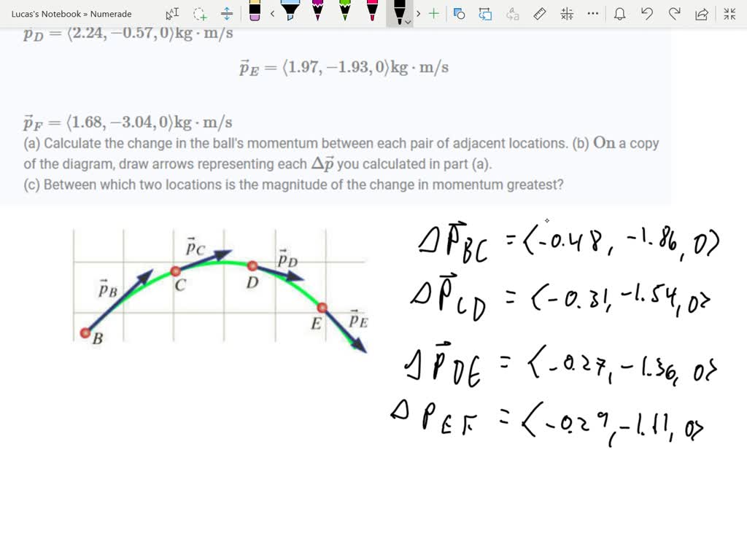Open the More options ellipsis menu
The width and height of the screenshot is (747, 560).
[x=592, y=12]
